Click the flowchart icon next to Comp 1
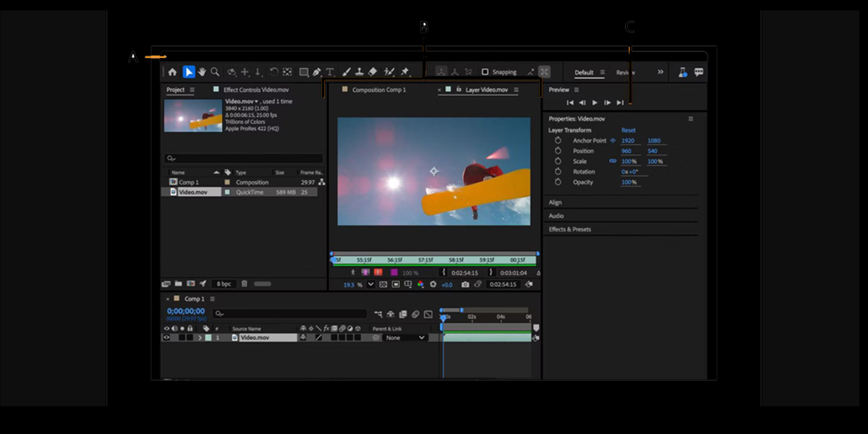 click(321, 182)
